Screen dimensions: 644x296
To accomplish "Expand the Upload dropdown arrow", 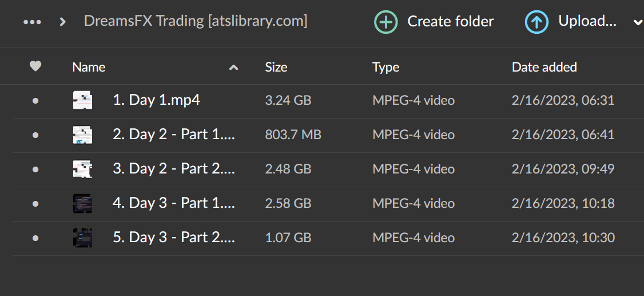I will point(637,22).
